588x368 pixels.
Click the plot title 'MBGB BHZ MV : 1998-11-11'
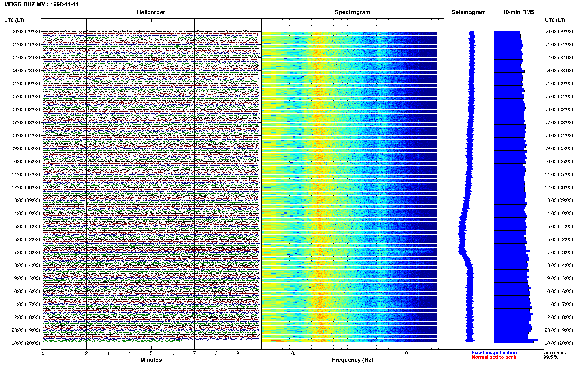coord(42,4)
